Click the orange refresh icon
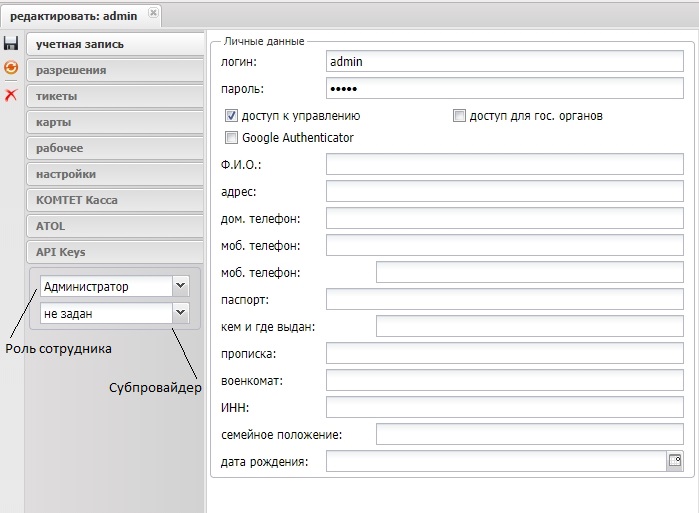The width and height of the screenshot is (699, 513). click(x=11, y=69)
